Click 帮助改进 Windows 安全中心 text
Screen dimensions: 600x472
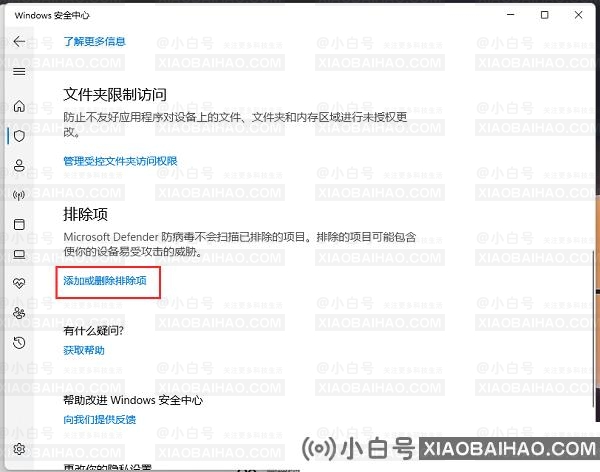pyautogui.click(x=133, y=400)
